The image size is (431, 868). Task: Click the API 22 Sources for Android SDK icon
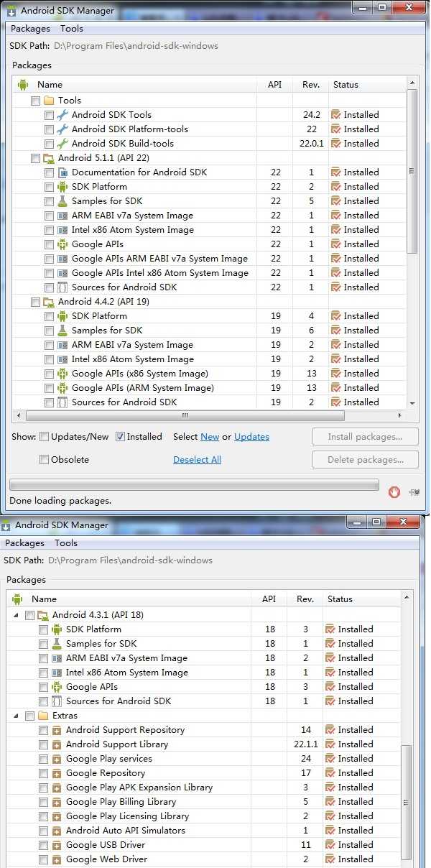62,287
